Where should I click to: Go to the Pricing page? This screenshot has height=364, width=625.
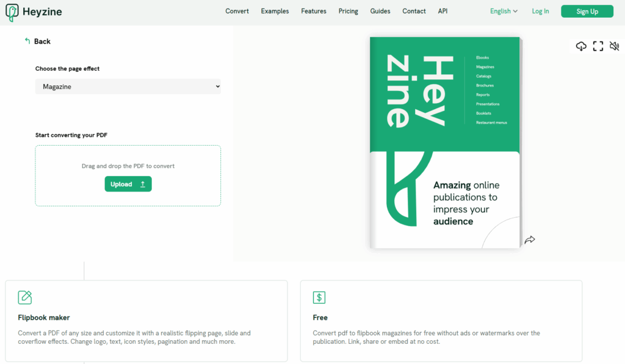[x=348, y=11]
